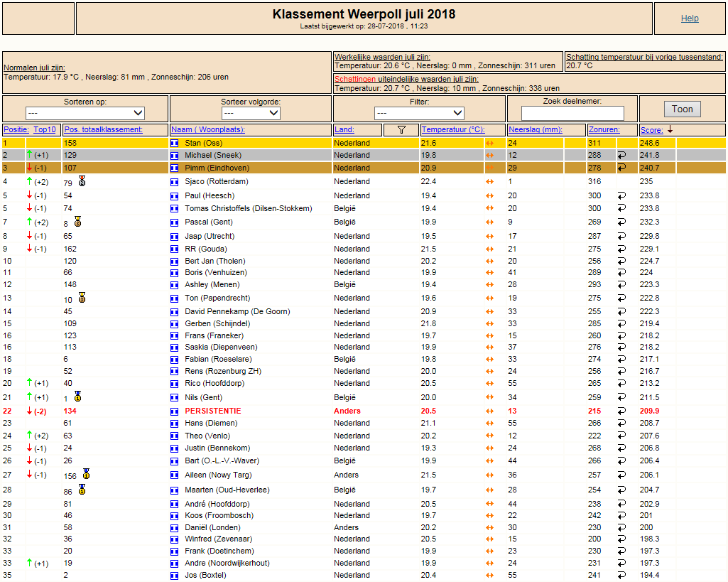Click the blue info icon beside Michael (Sneek)

(x=174, y=156)
